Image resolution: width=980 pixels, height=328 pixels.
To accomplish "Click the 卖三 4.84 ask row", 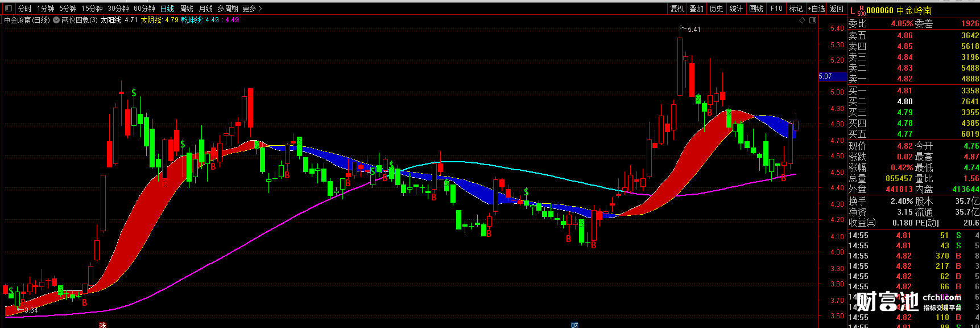I will [913, 57].
